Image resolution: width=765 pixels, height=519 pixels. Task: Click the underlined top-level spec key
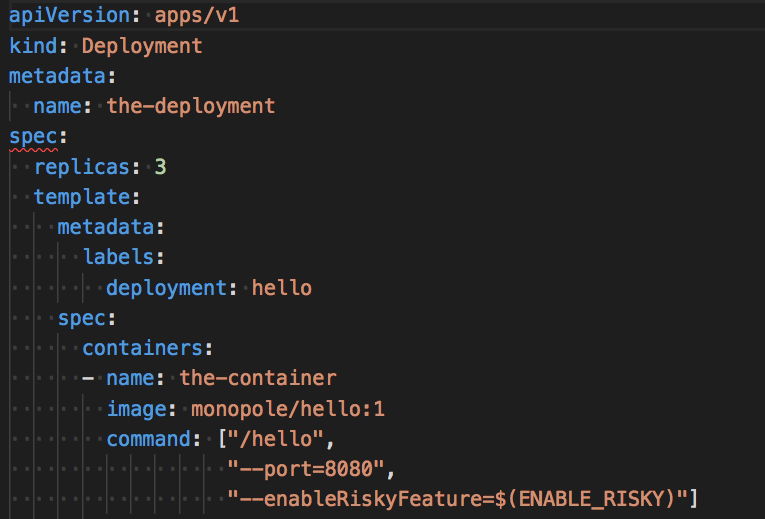click(x=33, y=137)
